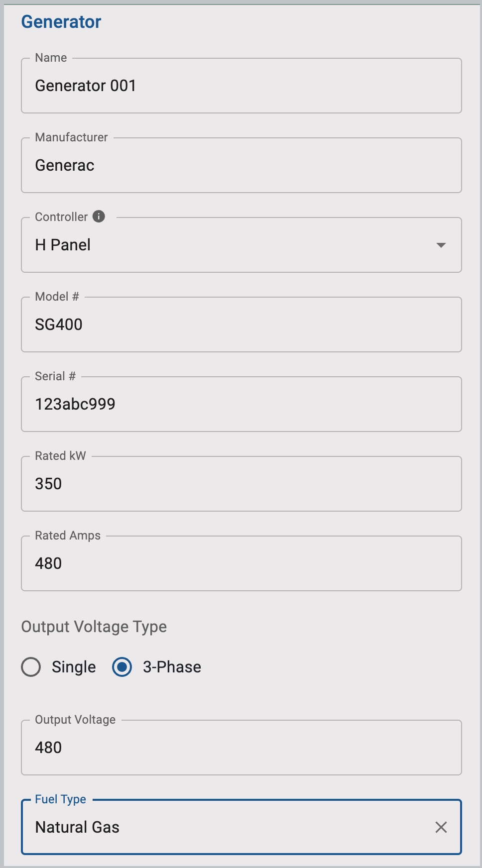Choose the 3-Phase radio button
The width and height of the screenshot is (482, 868).
pos(122,667)
